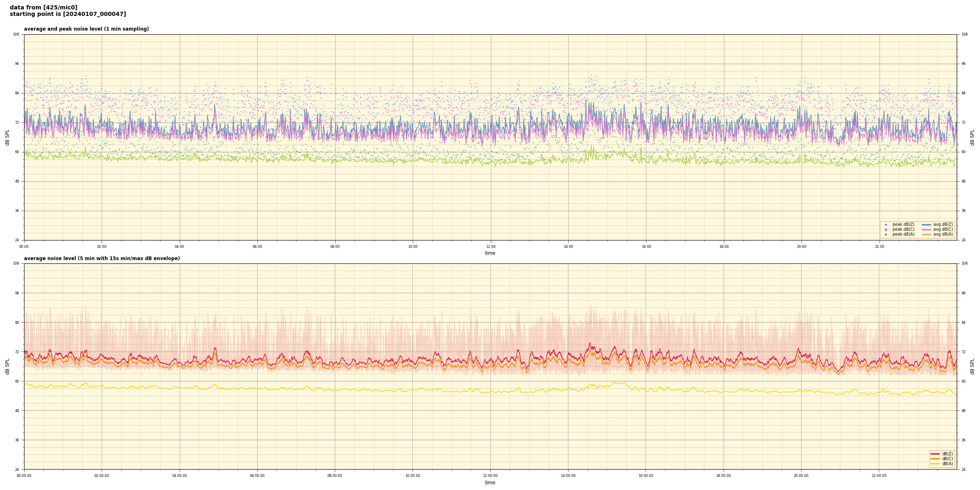Screen dimensions: 980x490
Task: Click the peak dB(Z) legend marker
Action: coord(886,225)
